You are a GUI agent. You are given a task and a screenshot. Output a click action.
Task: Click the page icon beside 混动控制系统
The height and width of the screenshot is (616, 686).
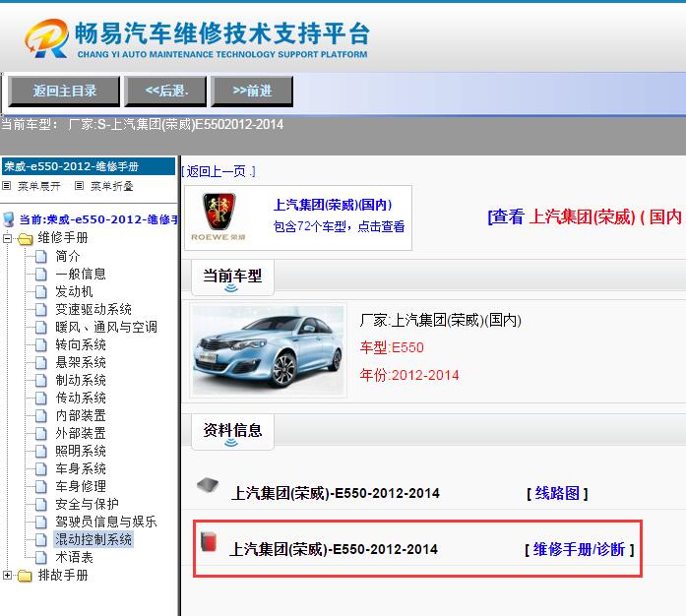41,540
